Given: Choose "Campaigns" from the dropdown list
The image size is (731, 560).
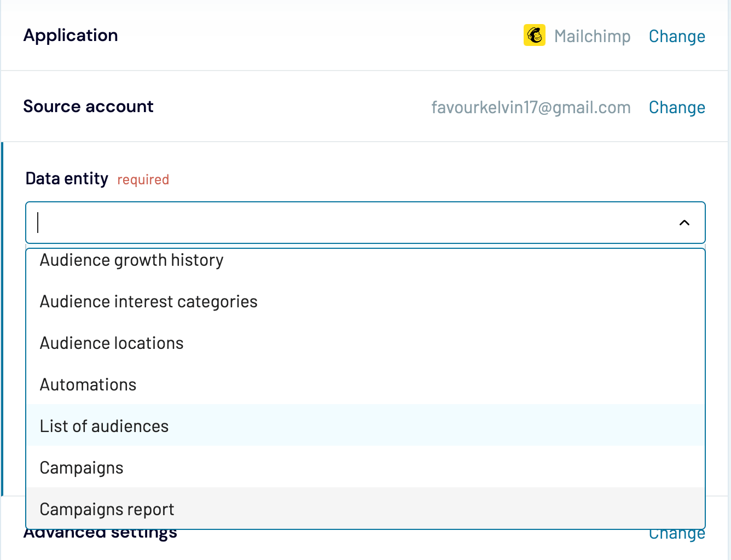Looking at the screenshot, I should coord(81,468).
